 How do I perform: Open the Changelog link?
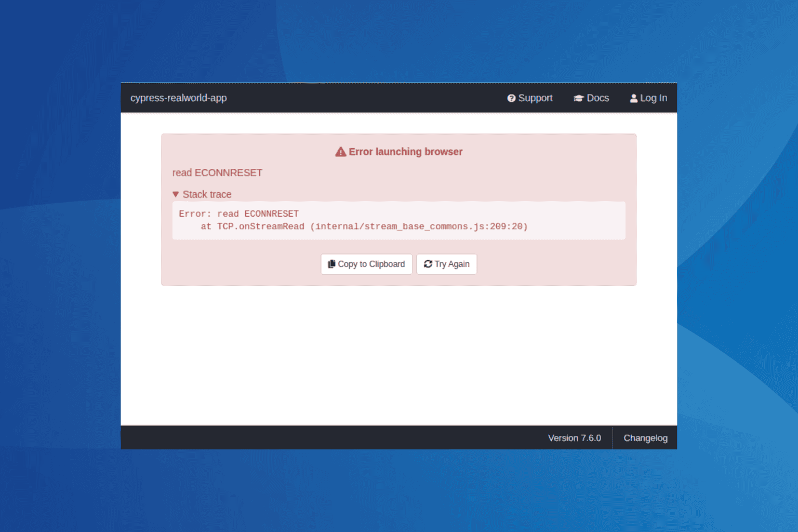[x=645, y=438]
